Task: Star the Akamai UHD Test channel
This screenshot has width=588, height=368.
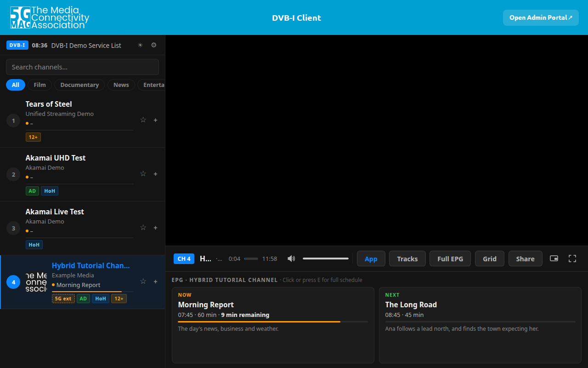Action: (x=143, y=174)
